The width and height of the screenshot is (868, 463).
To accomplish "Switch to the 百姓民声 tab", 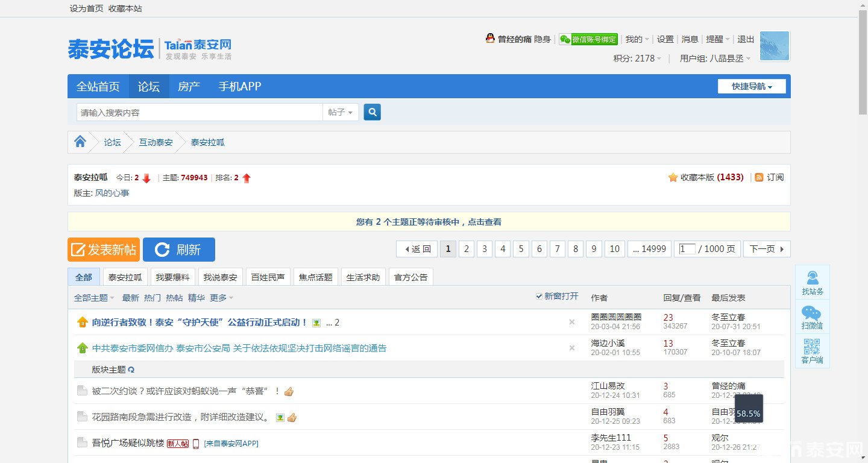I will point(268,277).
